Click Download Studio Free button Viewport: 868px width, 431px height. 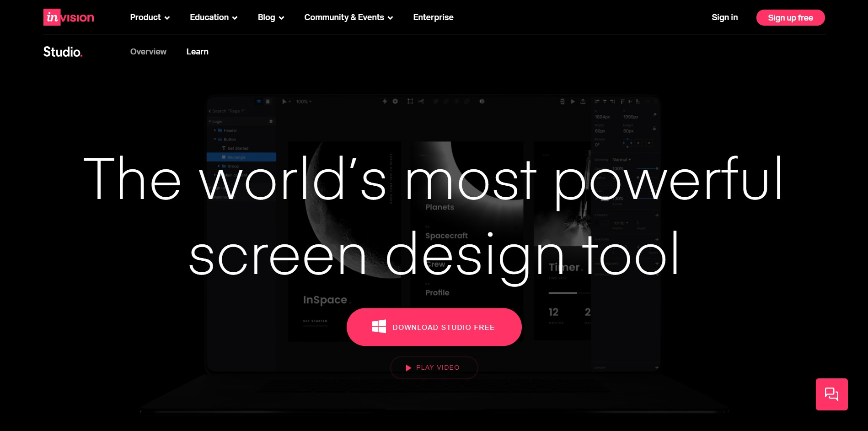pos(434,327)
